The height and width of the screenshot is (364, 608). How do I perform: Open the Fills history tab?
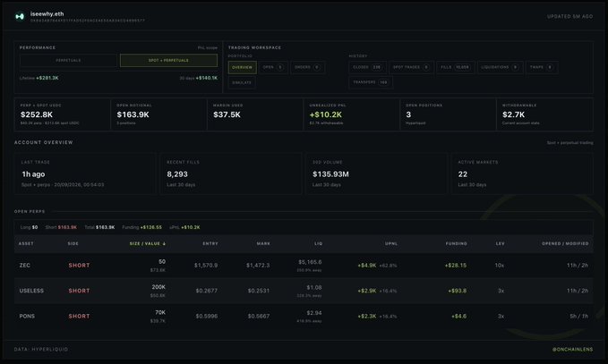pyautogui.click(x=455, y=67)
